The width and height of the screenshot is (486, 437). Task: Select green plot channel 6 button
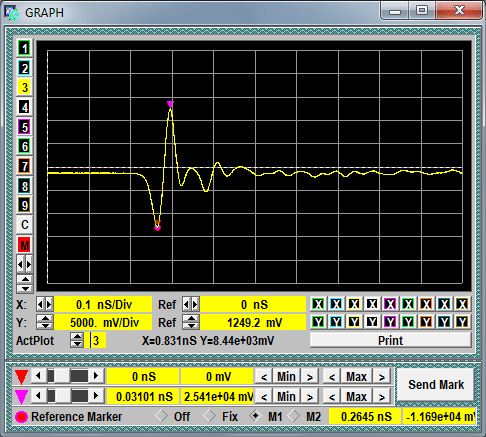[24, 146]
